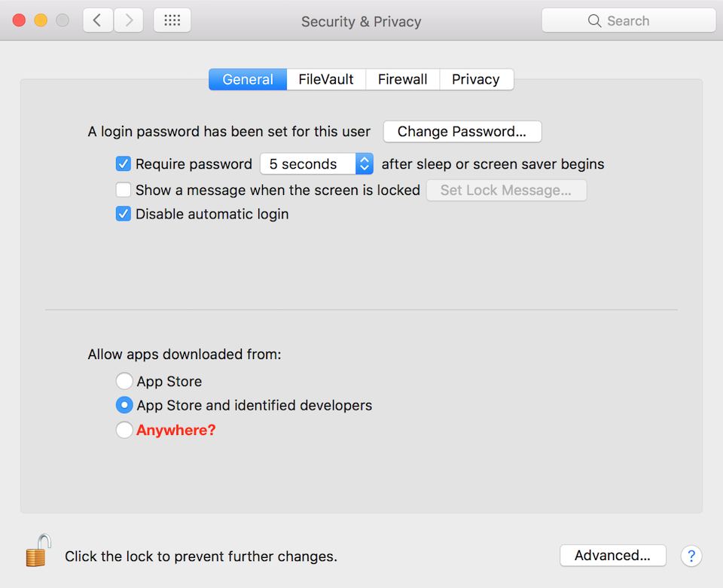This screenshot has height=588, width=723.
Task: Click the magnifying glass in the search field
Action: pos(594,20)
